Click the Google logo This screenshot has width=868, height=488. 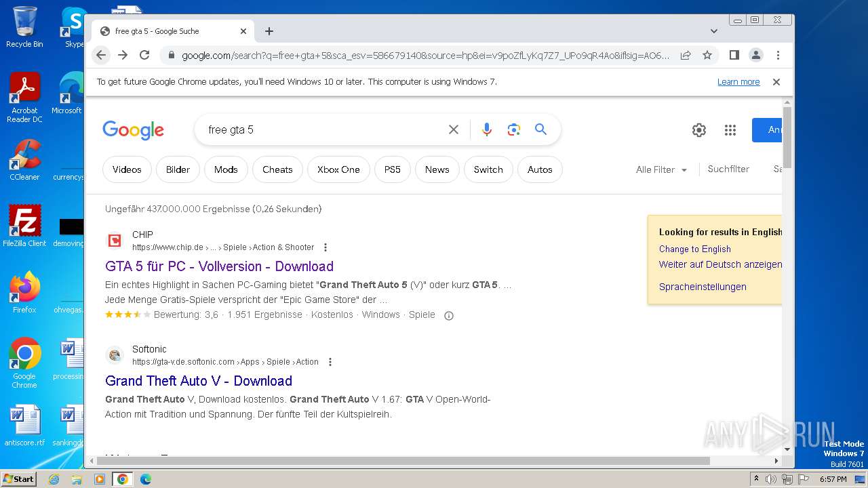click(x=133, y=129)
